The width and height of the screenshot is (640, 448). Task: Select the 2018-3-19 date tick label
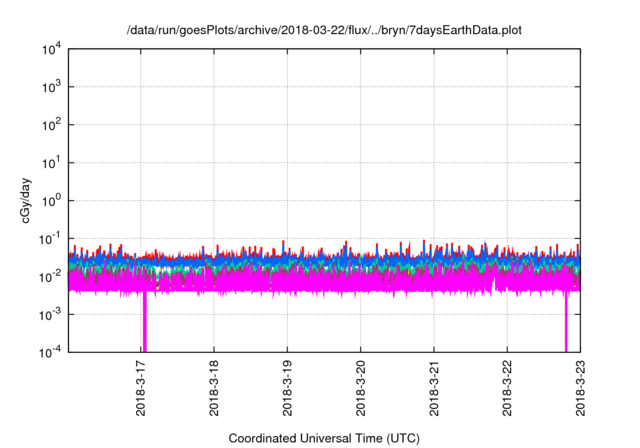287,388
